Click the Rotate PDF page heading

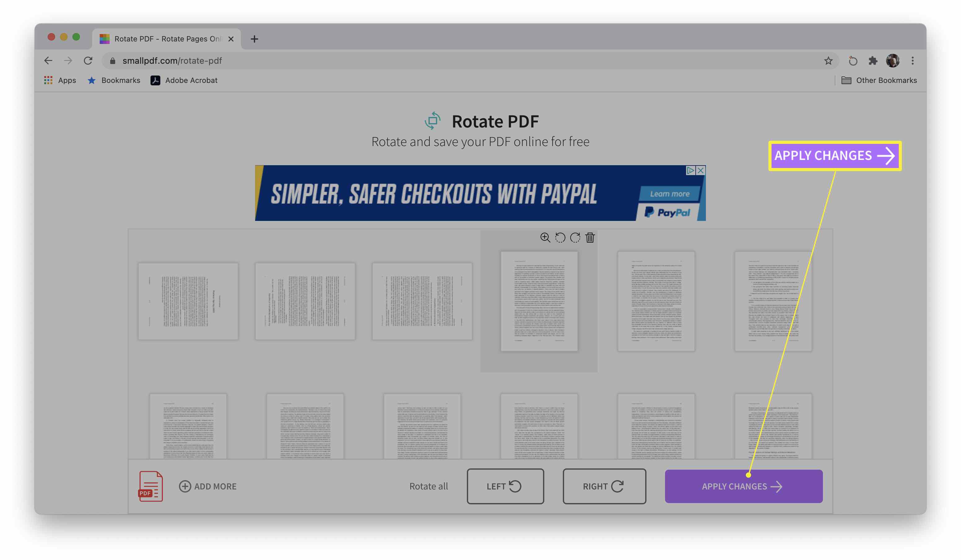[495, 122]
